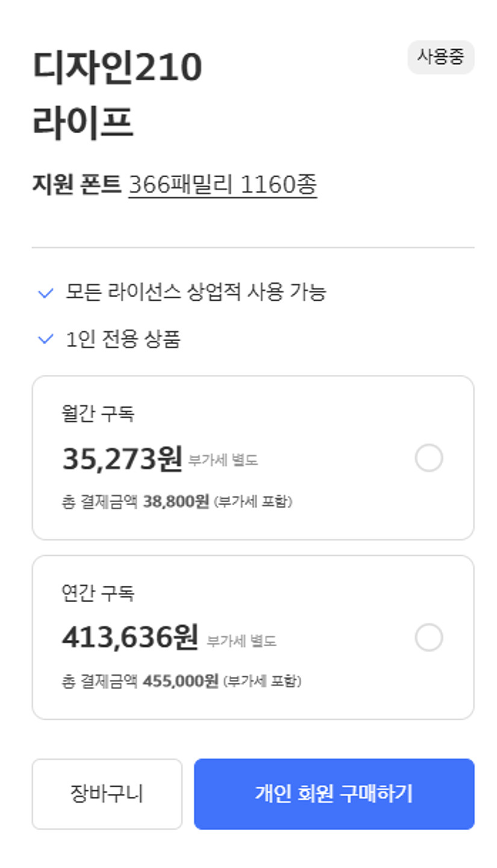
Task: Click the 총 결제금액 455,000원 line
Action: 181,681
